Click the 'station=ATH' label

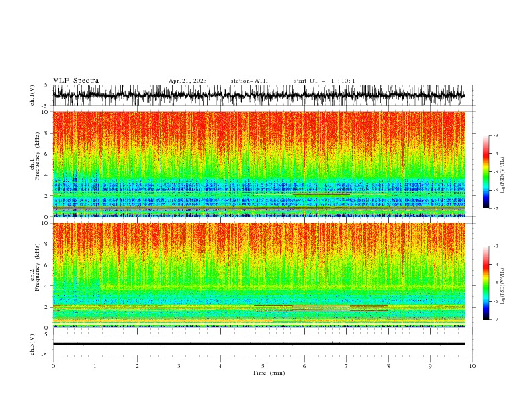249,81
